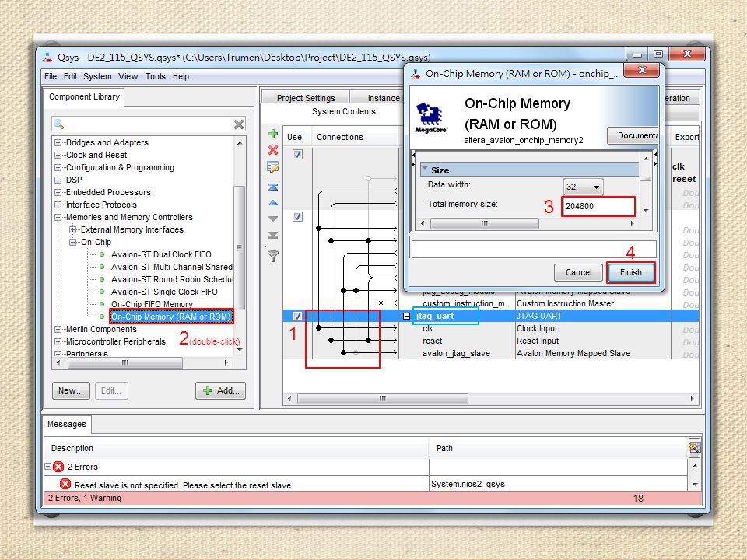This screenshot has height=560, width=747.
Task: Select the Messages tab
Action: point(67,425)
